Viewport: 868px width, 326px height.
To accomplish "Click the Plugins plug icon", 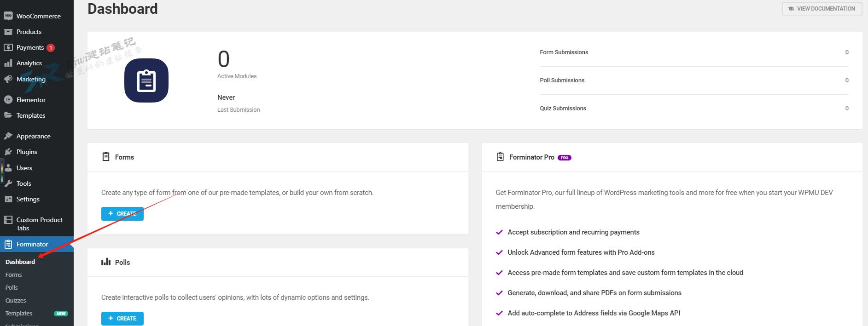I will click(8, 152).
